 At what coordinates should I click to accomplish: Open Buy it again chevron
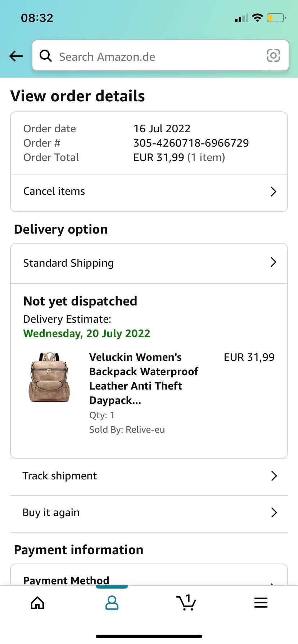click(x=274, y=512)
